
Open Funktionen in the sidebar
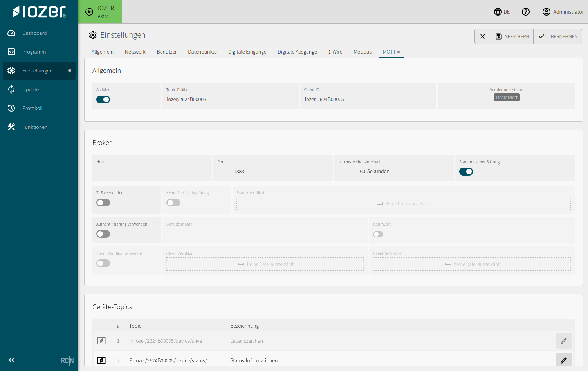click(39, 127)
